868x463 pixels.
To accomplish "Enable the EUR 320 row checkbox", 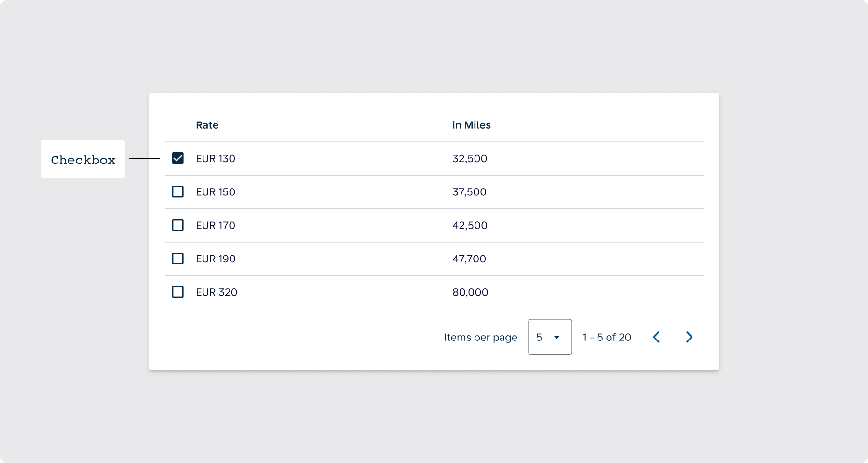I will pos(177,292).
